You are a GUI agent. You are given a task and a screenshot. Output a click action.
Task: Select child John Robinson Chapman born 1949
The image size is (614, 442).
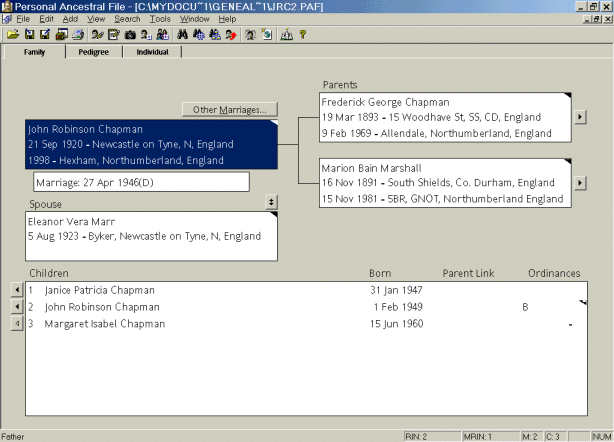coord(102,307)
